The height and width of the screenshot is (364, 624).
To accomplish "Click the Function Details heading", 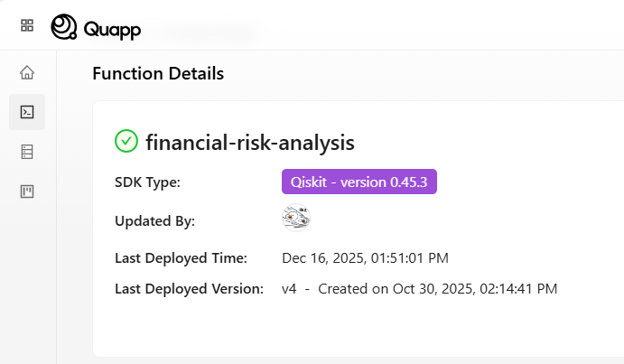I will (x=158, y=73).
